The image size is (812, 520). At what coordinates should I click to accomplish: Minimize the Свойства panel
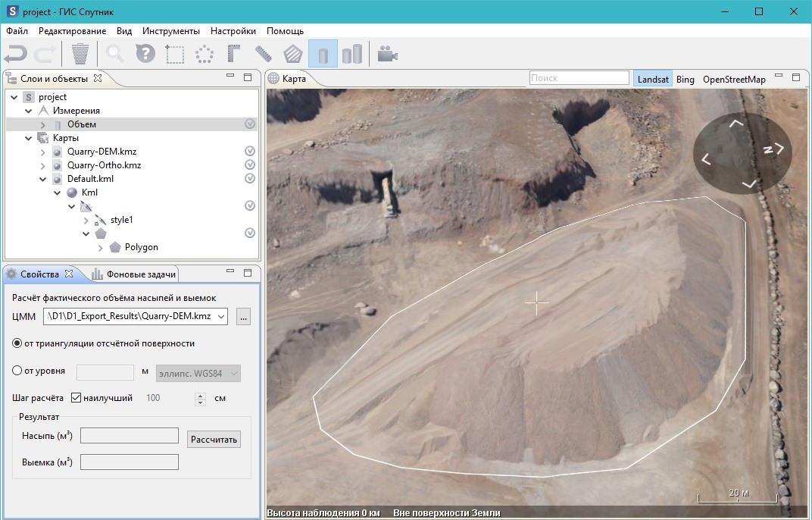pyautogui.click(x=230, y=271)
